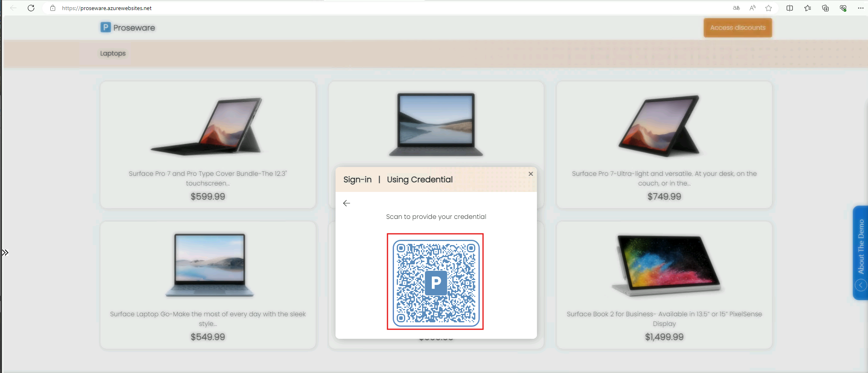Click Surface Book 2 for Business description
This screenshot has height=373, width=868.
664,319
